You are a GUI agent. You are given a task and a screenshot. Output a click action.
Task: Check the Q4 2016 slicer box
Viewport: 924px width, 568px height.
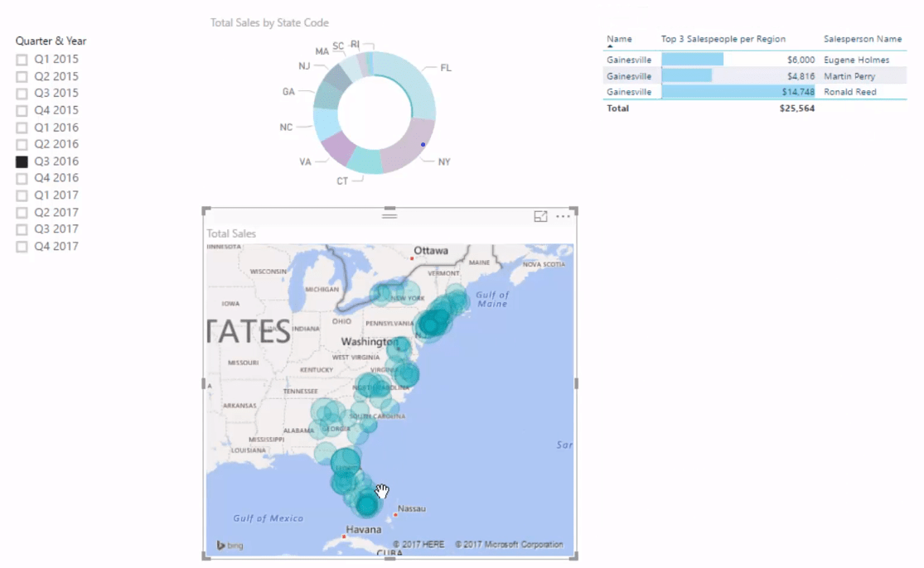(x=22, y=178)
